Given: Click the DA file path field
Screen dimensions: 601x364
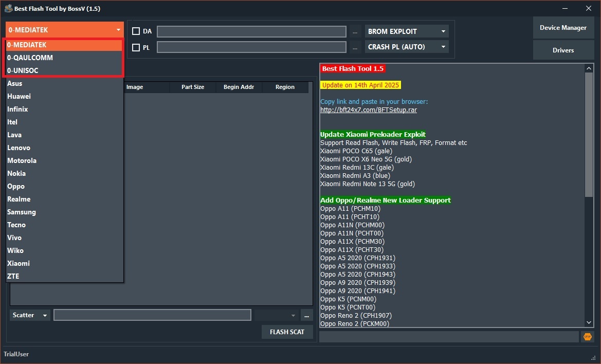Looking at the screenshot, I should [251, 31].
